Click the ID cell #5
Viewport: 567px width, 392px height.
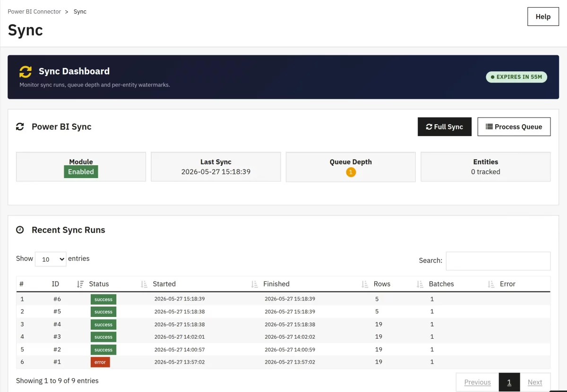pyautogui.click(x=57, y=312)
